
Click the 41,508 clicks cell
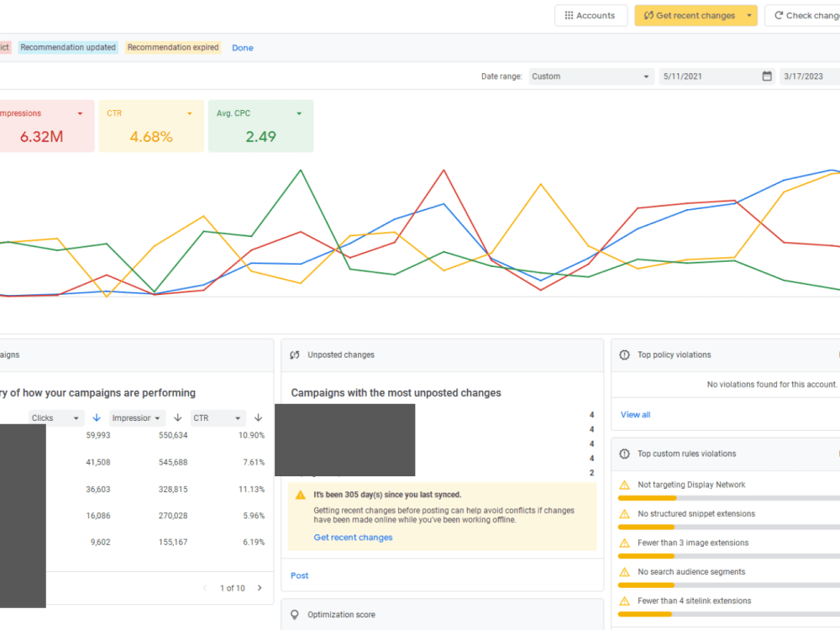point(98,462)
